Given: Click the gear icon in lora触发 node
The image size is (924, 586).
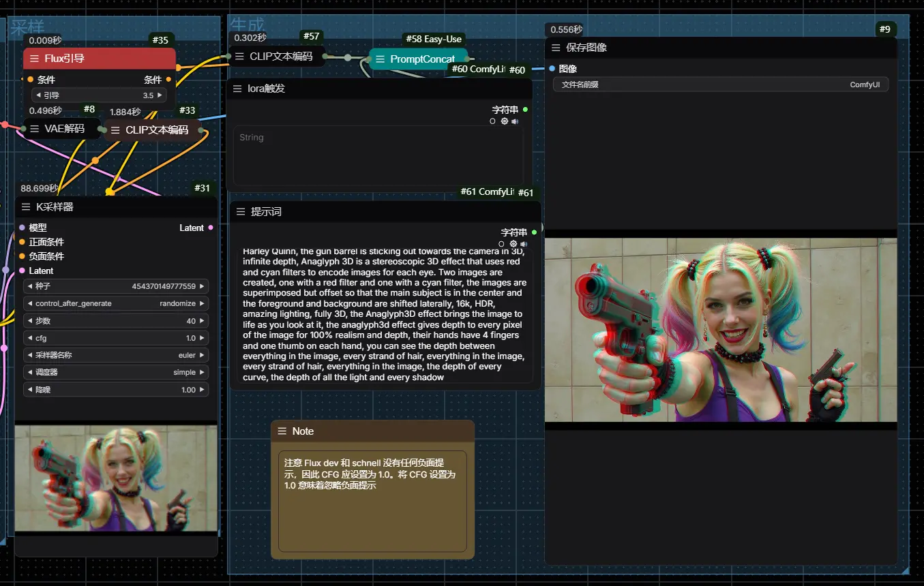Looking at the screenshot, I should [x=505, y=121].
